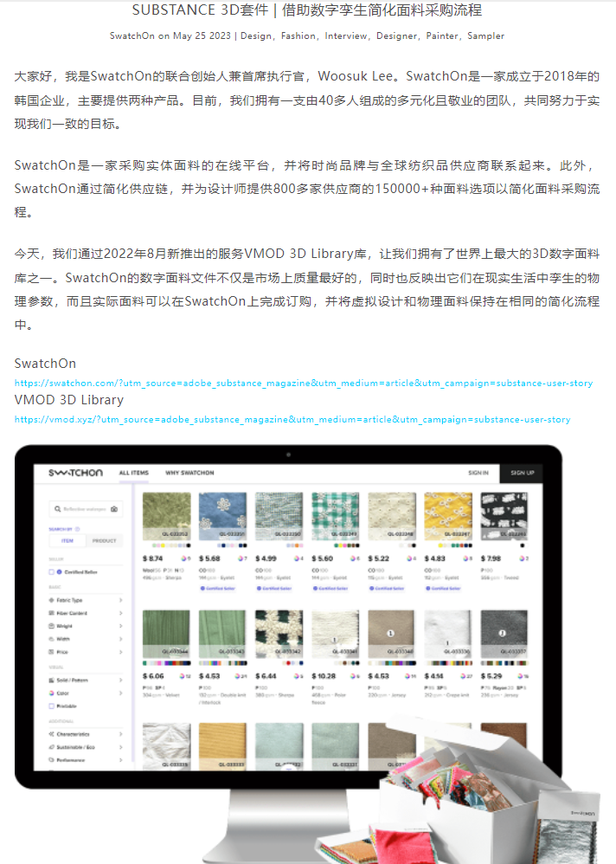The width and height of the screenshot is (616, 864).
Task: Switch search mode to ITEM
Action: pyautogui.click(x=67, y=541)
